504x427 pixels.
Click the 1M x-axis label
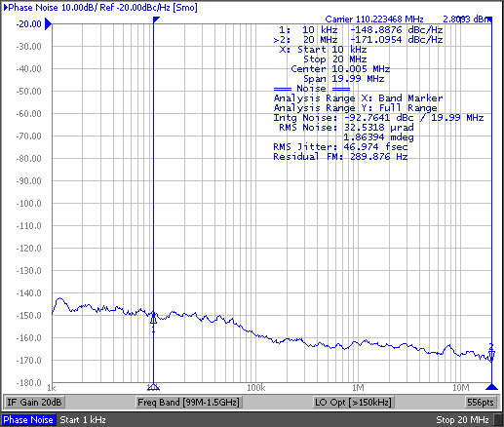[358, 388]
